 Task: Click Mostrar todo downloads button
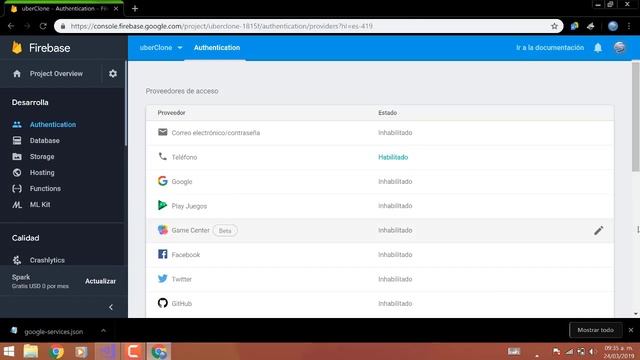(596, 330)
